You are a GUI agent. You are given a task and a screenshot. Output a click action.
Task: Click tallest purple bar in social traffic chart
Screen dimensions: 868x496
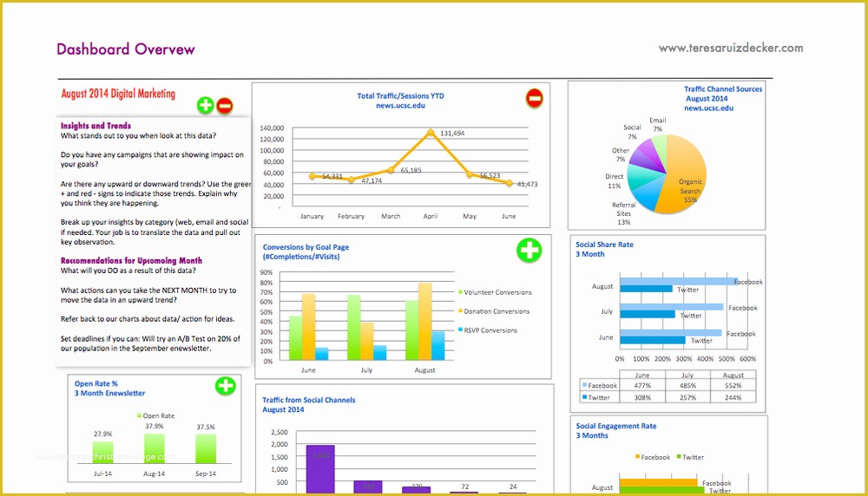[x=320, y=469]
